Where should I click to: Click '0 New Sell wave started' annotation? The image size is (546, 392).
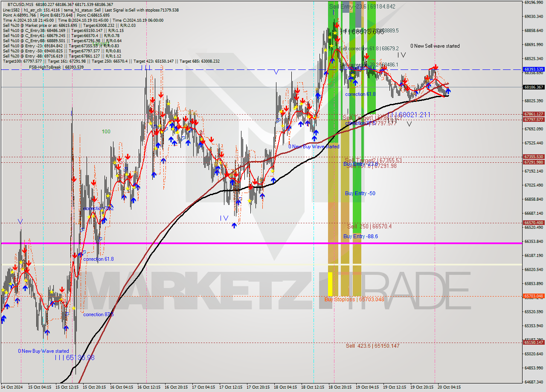[435, 46]
